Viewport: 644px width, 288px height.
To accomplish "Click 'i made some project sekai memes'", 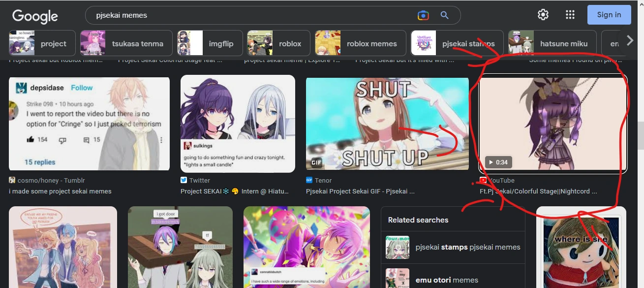I will [60, 191].
